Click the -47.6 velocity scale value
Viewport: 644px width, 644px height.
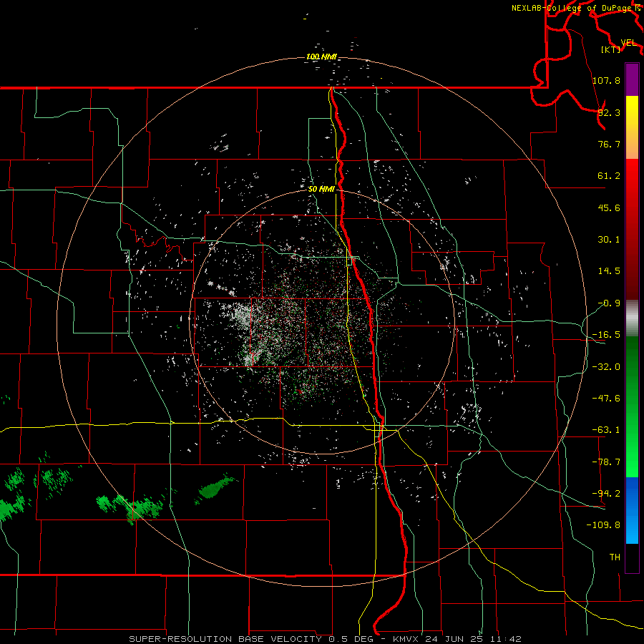coord(606,399)
